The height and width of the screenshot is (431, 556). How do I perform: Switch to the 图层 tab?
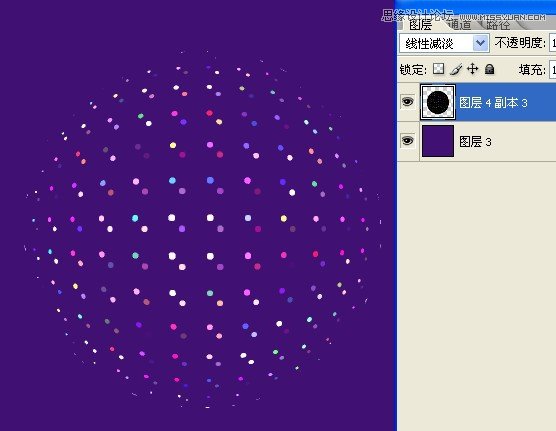pos(421,24)
